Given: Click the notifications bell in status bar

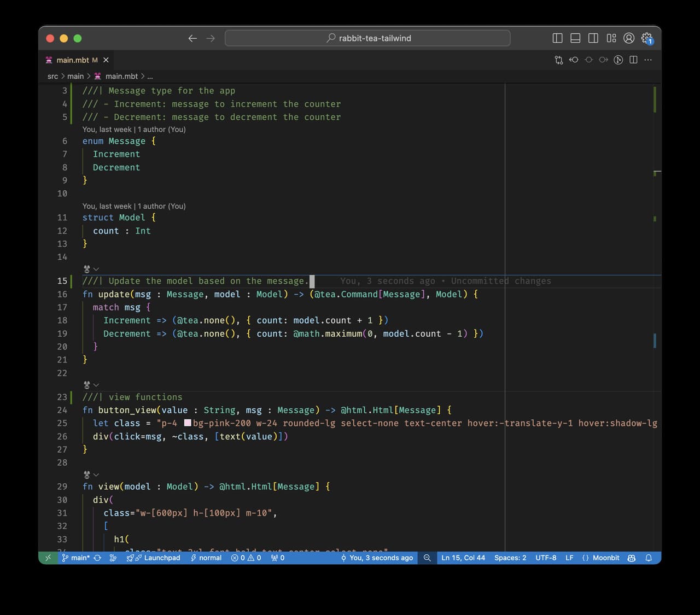Looking at the screenshot, I should tap(649, 558).
